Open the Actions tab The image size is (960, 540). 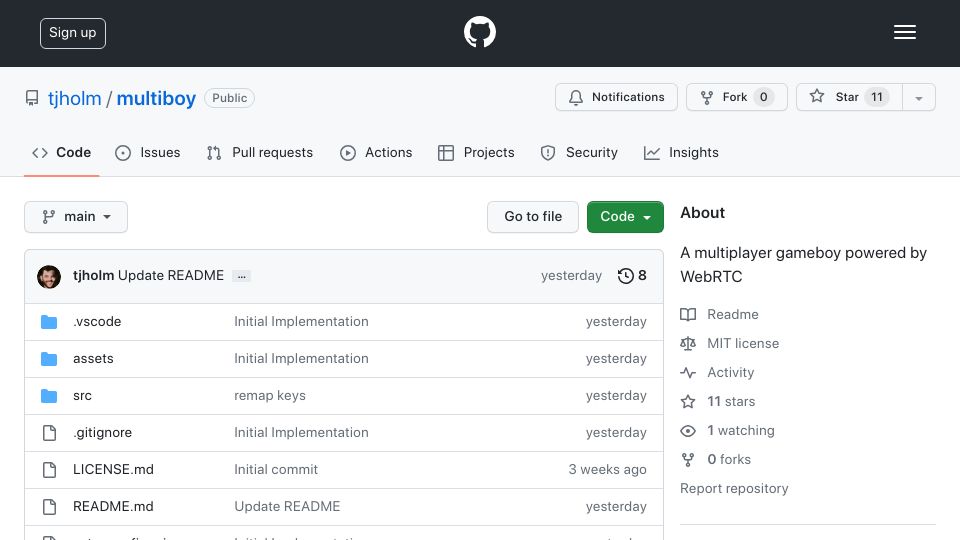click(x=376, y=152)
